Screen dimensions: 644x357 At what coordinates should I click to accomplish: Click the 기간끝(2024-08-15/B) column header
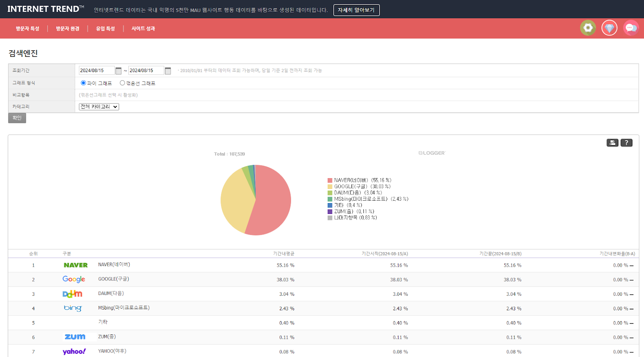tap(500, 254)
